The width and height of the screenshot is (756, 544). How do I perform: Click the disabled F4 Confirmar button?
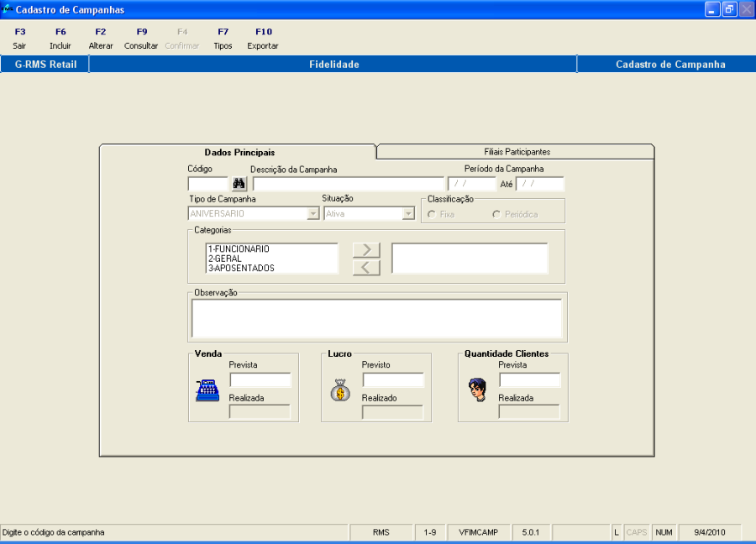182,39
